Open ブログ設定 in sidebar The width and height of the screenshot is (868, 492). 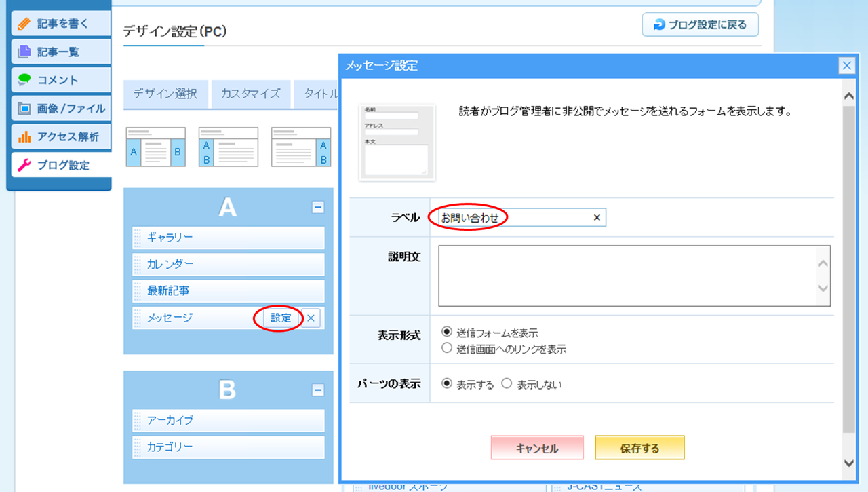pyautogui.click(x=61, y=165)
